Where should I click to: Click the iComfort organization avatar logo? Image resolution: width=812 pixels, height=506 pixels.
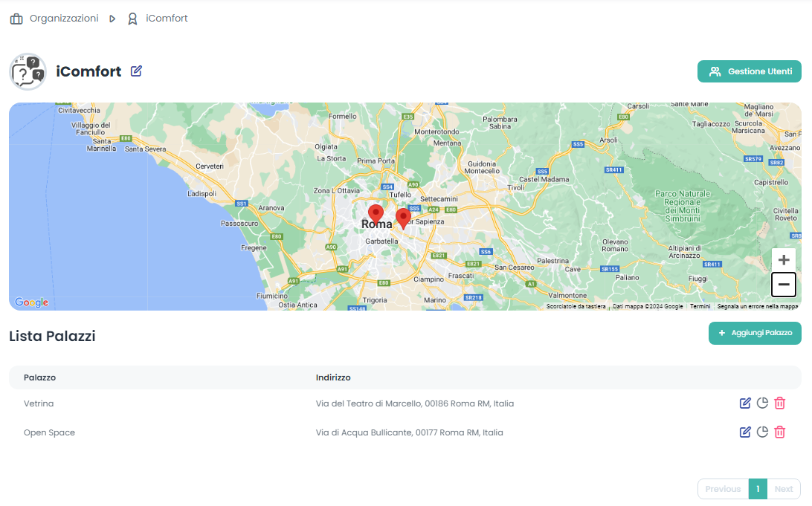(x=28, y=71)
